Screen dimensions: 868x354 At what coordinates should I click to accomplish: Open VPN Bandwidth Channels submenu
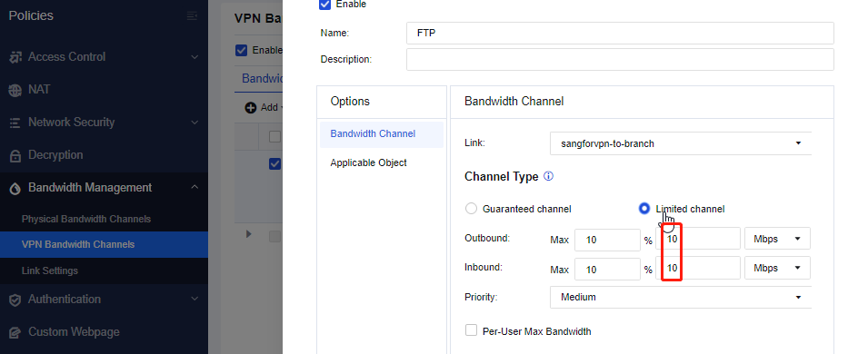105,244
